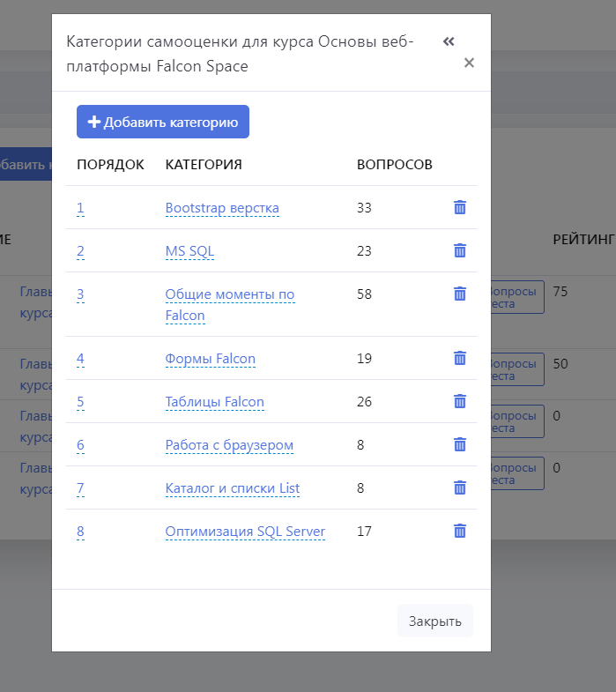
Task: Delete the Bootstrap верстка category
Action: pyautogui.click(x=459, y=208)
